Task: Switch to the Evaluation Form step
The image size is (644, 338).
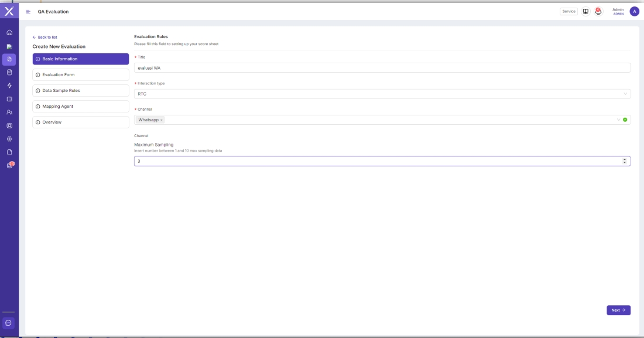Action: 81,75
